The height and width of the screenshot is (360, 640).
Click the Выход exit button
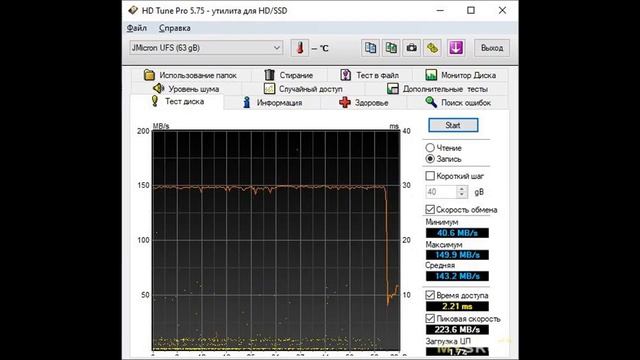click(x=492, y=48)
